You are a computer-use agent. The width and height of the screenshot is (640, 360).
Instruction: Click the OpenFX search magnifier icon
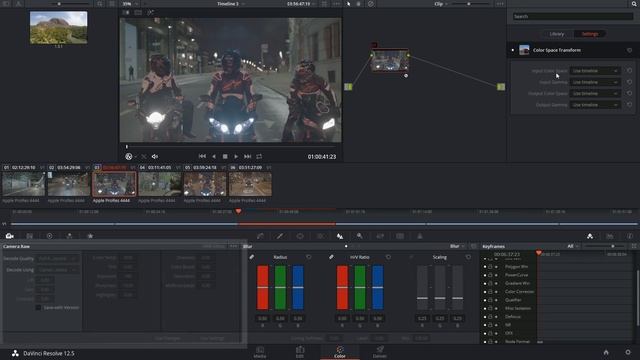tap(634, 4)
